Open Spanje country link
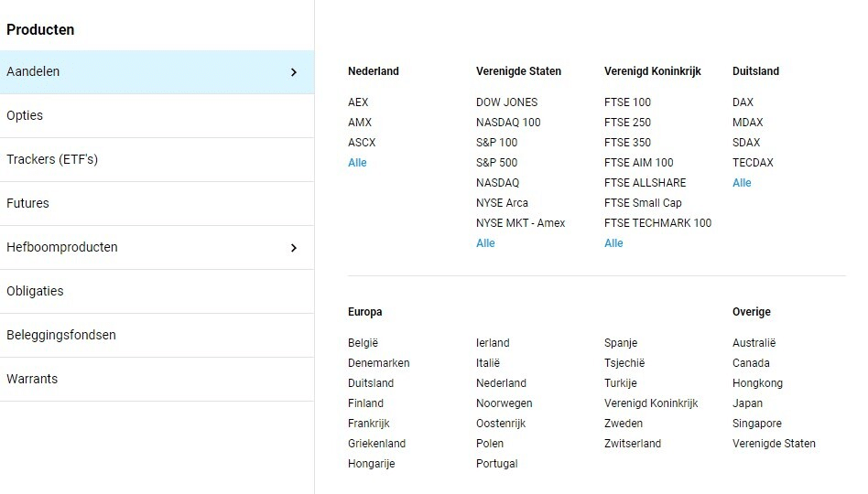868x494 pixels. (621, 343)
